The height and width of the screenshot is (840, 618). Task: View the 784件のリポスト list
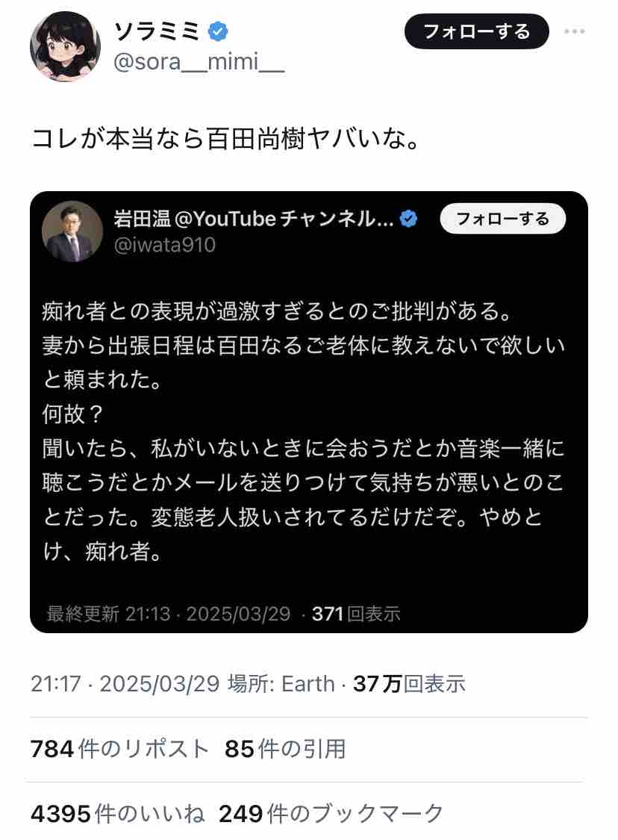point(119,749)
